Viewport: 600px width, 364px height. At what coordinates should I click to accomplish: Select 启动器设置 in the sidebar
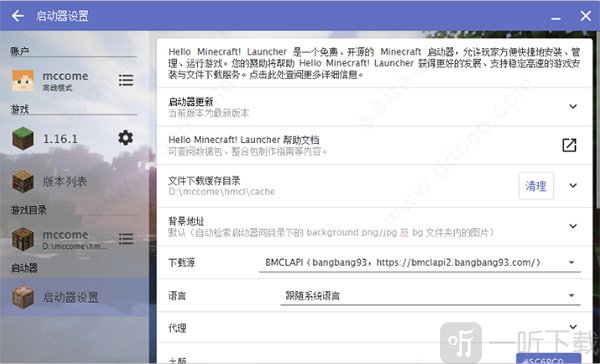coord(74,297)
